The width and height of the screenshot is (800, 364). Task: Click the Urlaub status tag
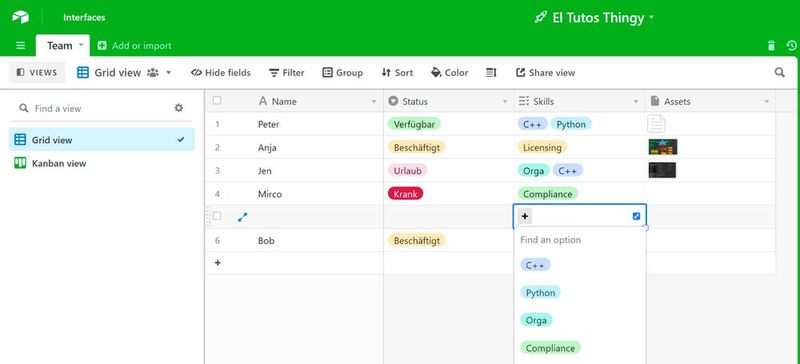pyautogui.click(x=407, y=171)
